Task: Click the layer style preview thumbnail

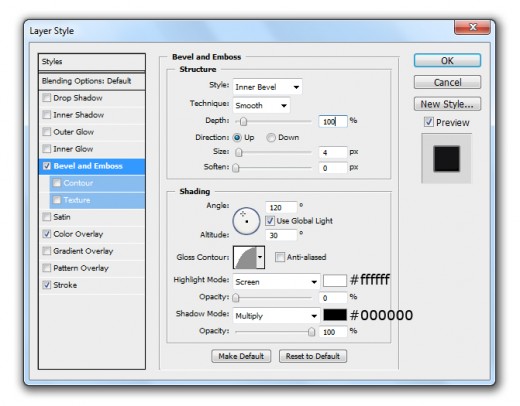Action: 446,159
